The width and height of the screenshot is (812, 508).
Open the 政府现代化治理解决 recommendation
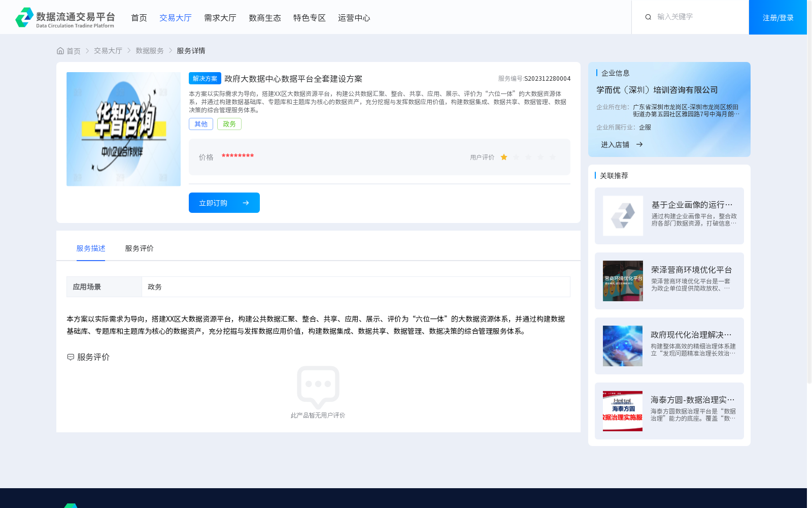pos(669,346)
